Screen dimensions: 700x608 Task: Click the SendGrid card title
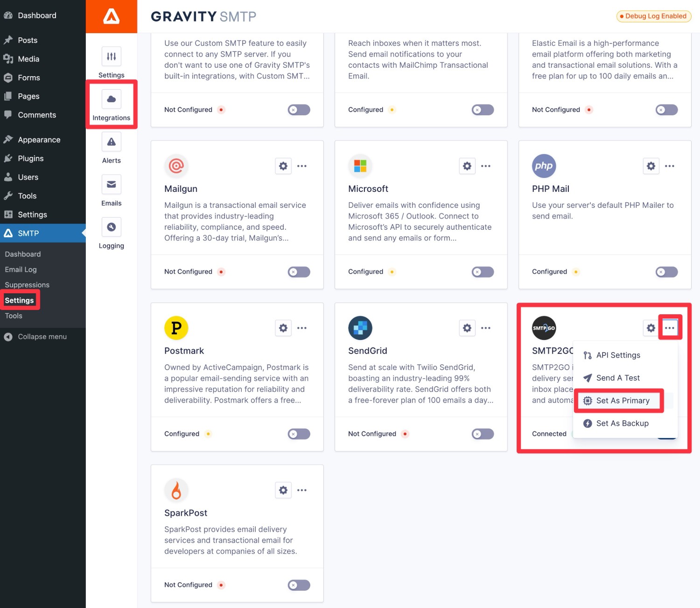368,351
